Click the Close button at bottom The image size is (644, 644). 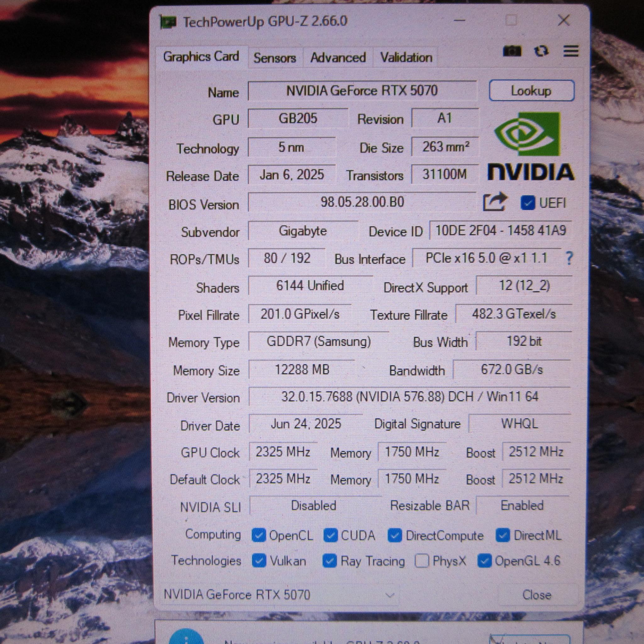(x=537, y=595)
